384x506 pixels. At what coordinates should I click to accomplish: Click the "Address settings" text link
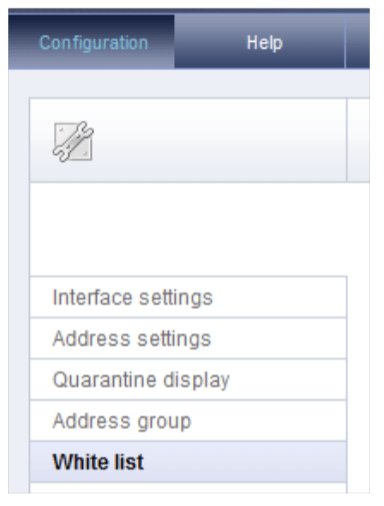coord(132,339)
